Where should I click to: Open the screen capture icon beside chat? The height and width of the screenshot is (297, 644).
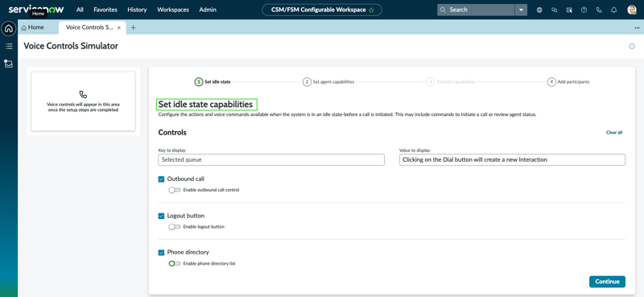569,10
